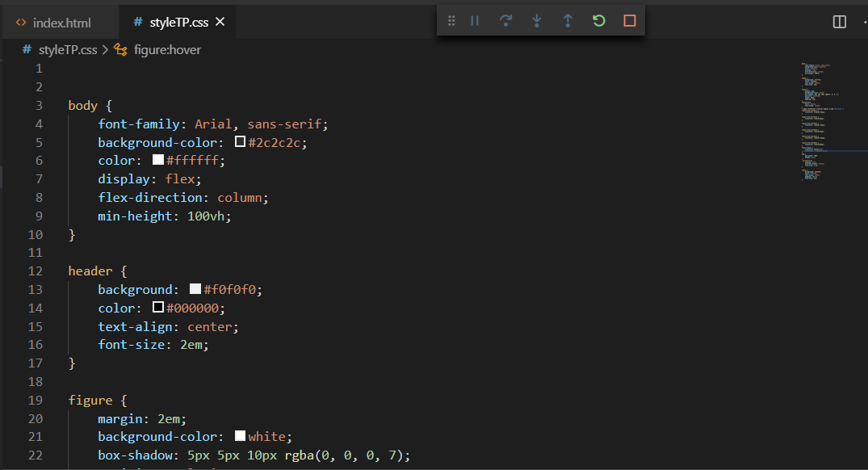Grab the debug toolbar drag handle
This screenshot has height=470, width=868.
451,21
